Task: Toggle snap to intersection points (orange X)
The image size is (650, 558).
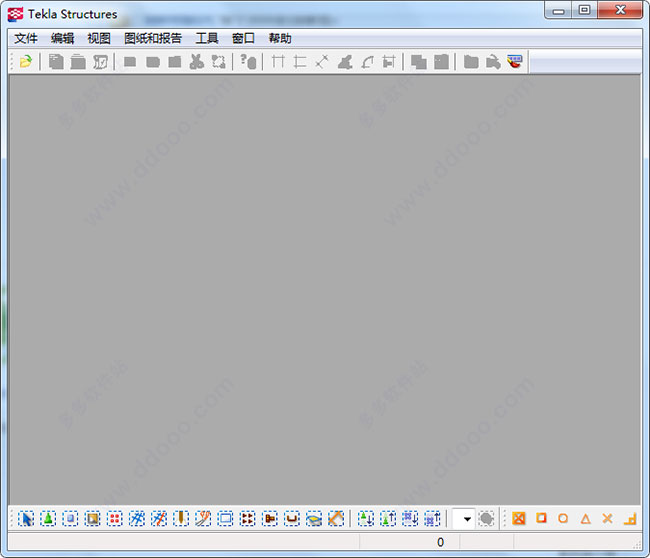Action: coord(607,519)
